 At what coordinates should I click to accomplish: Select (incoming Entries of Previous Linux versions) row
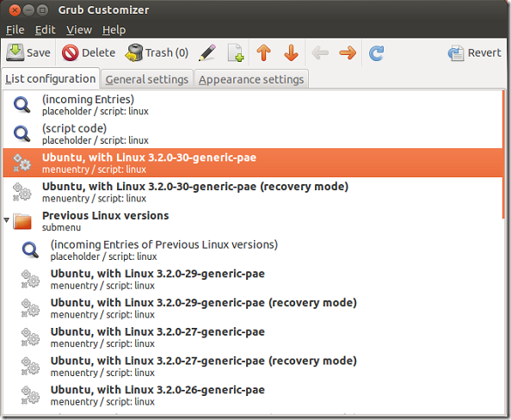tap(253, 250)
